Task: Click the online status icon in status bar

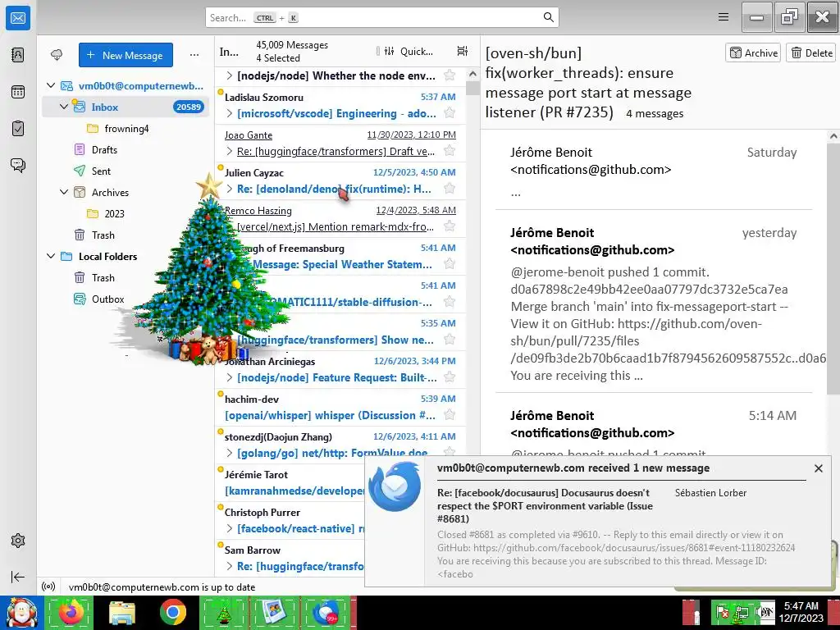Action: click(x=48, y=587)
